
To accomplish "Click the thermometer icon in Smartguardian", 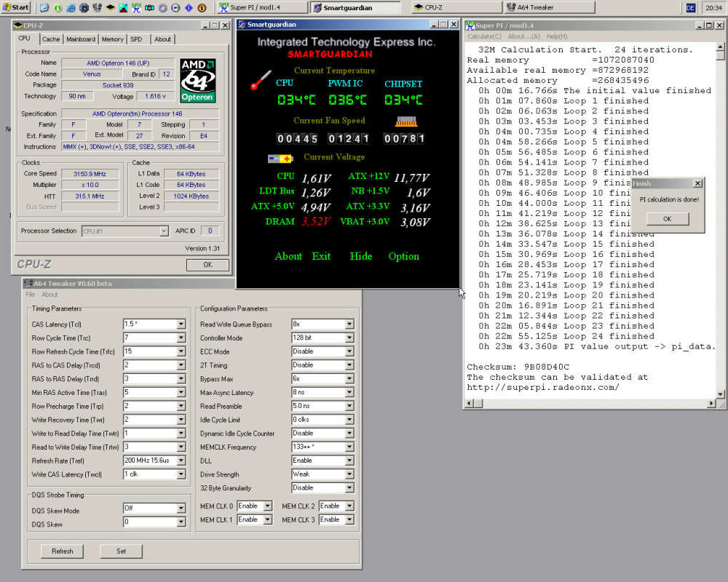I will click(260, 80).
